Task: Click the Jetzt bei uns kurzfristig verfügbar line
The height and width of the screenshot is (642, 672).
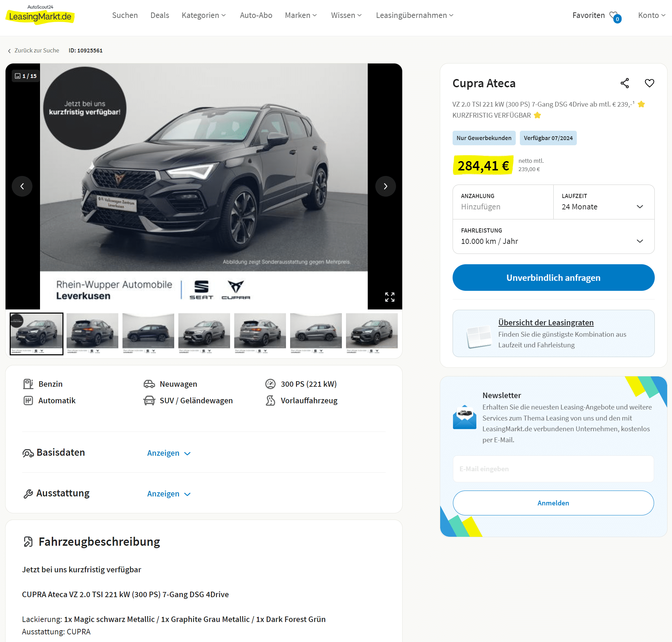Action: (82, 570)
